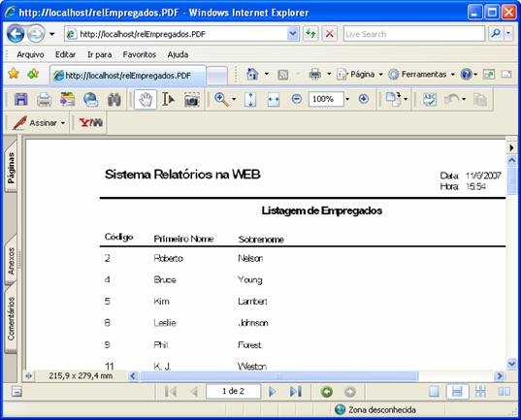Expand the Assinar dropdown menu
Screen dimensions: 521x420
pyautogui.click(x=63, y=123)
